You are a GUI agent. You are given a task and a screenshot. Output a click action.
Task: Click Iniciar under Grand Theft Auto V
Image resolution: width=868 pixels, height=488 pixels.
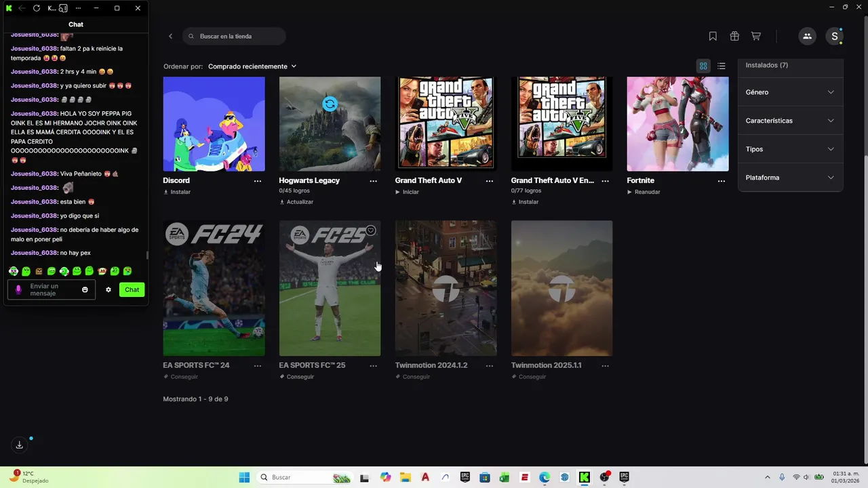[x=407, y=192]
